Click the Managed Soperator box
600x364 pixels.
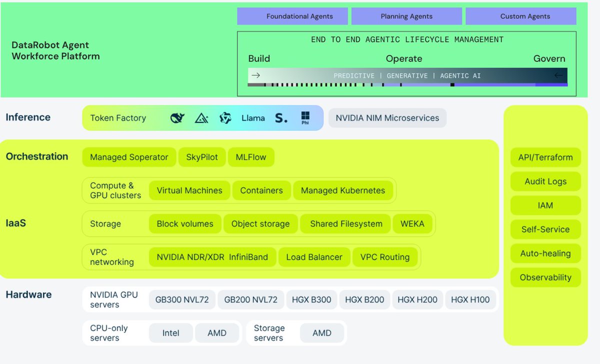[x=129, y=157]
